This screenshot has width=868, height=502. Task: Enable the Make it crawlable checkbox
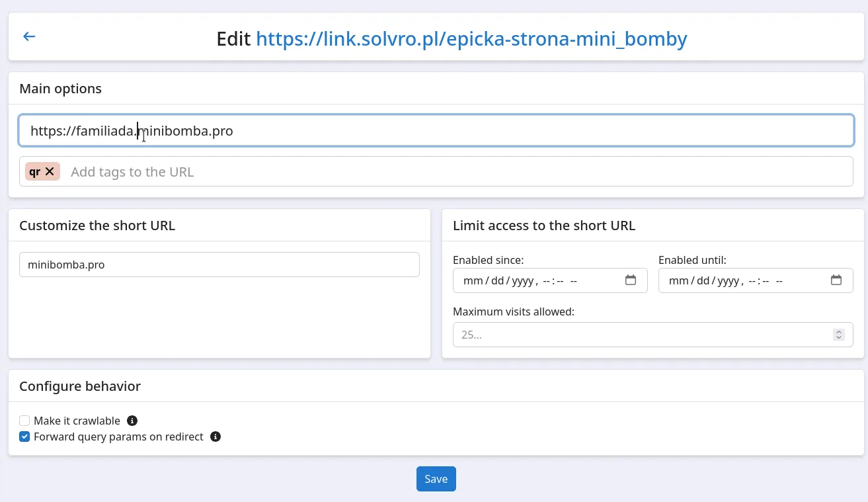point(24,421)
